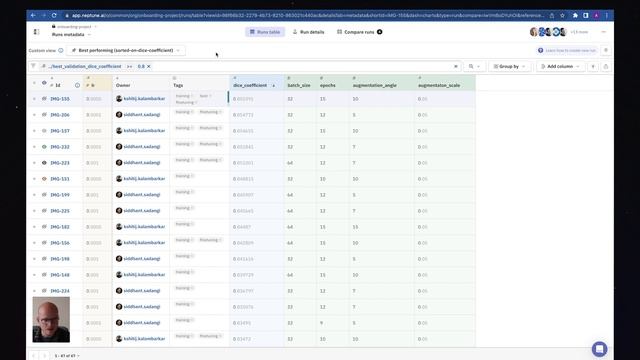
Task: Expand the row for IMG-206
Action: [34, 115]
